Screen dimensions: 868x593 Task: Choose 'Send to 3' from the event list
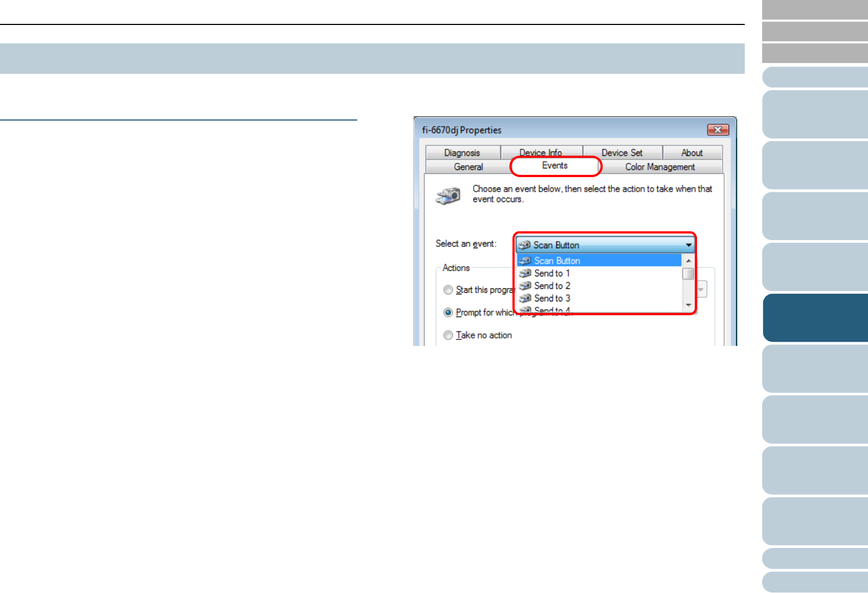(x=599, y=298)
